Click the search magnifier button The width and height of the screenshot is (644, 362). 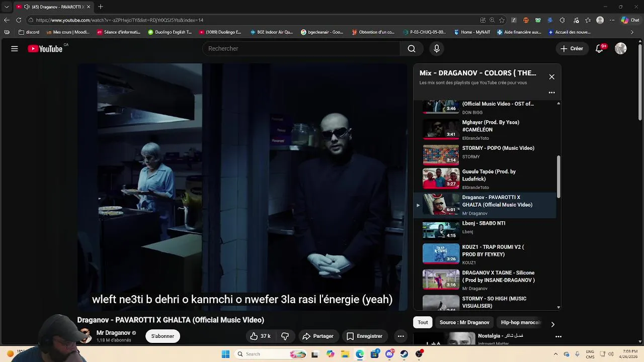click(412, 49)
